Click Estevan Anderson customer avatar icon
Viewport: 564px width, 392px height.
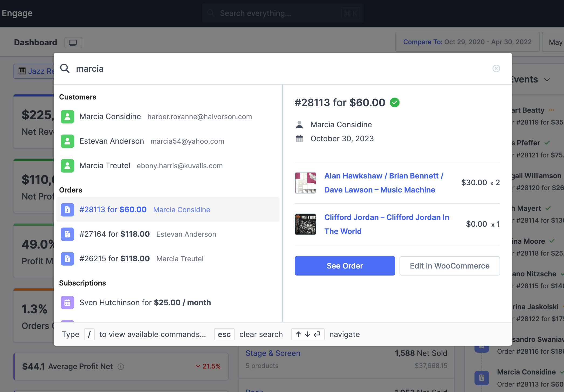click(x=67, y=141)
